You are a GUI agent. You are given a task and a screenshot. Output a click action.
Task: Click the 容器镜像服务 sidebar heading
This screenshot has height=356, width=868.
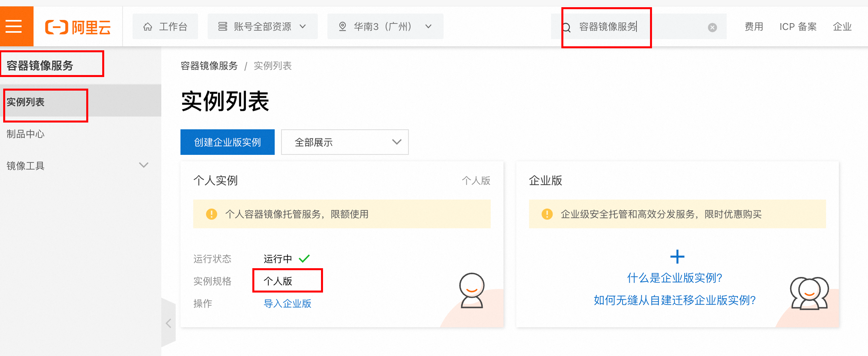40,65
